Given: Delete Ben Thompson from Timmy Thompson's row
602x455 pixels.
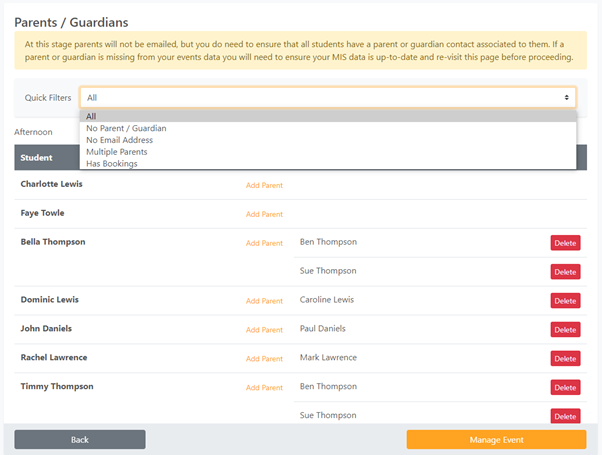Looking at the screenshot, I should click(x=565, y=388).
